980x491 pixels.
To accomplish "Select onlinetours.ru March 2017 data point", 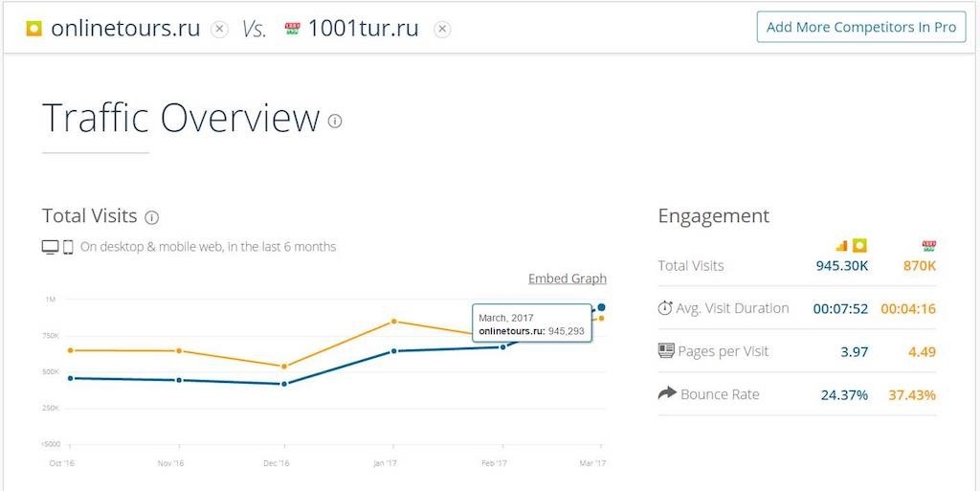I will coord(601,306).
